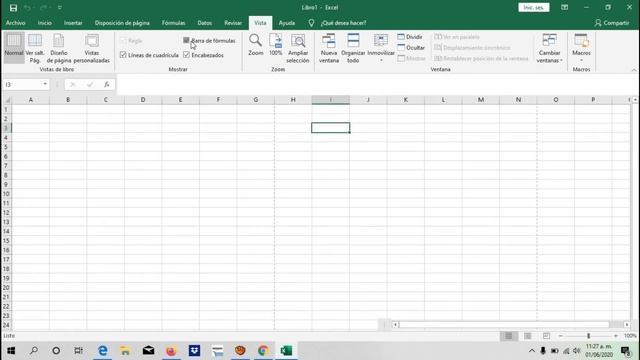Viewport: 640px width, 360px height.
Task: Click Ampliar selección
Action: [x=298, y=48]
